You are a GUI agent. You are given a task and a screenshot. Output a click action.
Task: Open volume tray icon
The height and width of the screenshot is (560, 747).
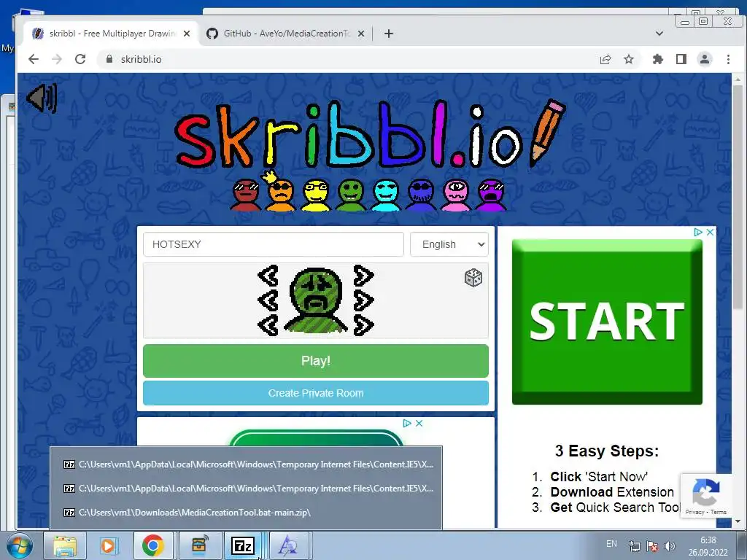(670, 545)
